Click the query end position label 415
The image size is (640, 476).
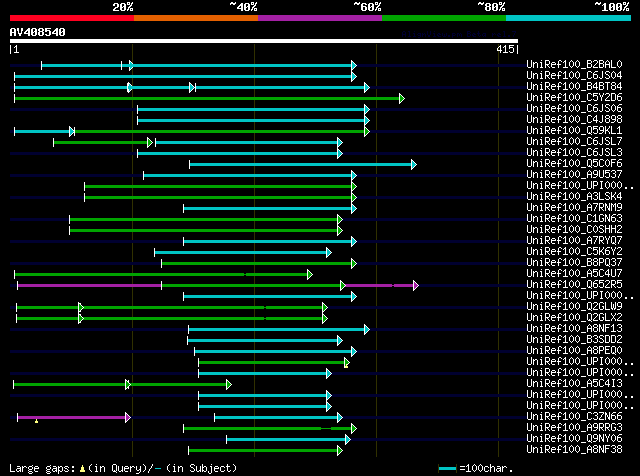[x=505, y=49]
